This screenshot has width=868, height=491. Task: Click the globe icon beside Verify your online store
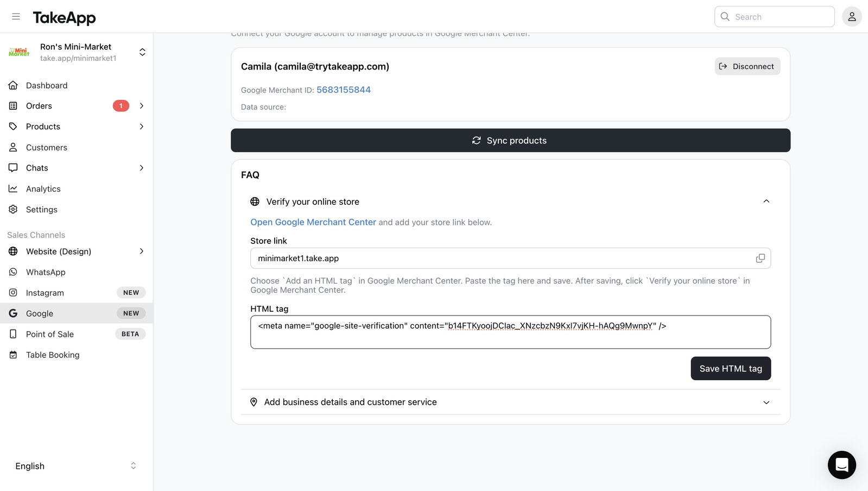coord(255,202)
